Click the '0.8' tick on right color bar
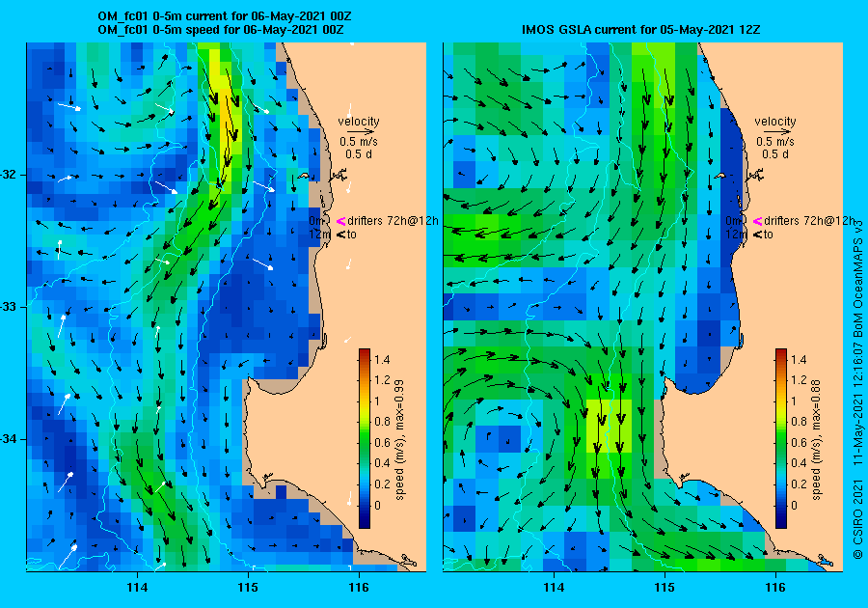The height and width of the screenshot is (608, 868). (x=799, y=422)
